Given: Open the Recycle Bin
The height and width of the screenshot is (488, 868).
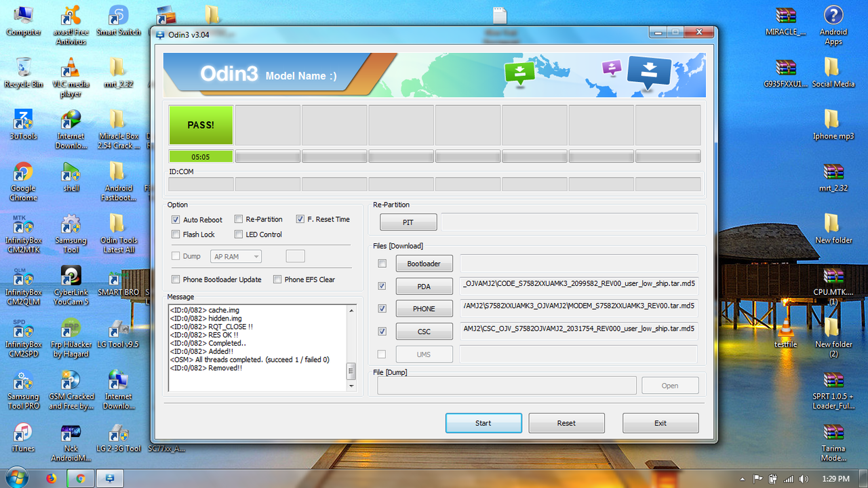Looking at the screenshot, I should click(x=23, y=73).
